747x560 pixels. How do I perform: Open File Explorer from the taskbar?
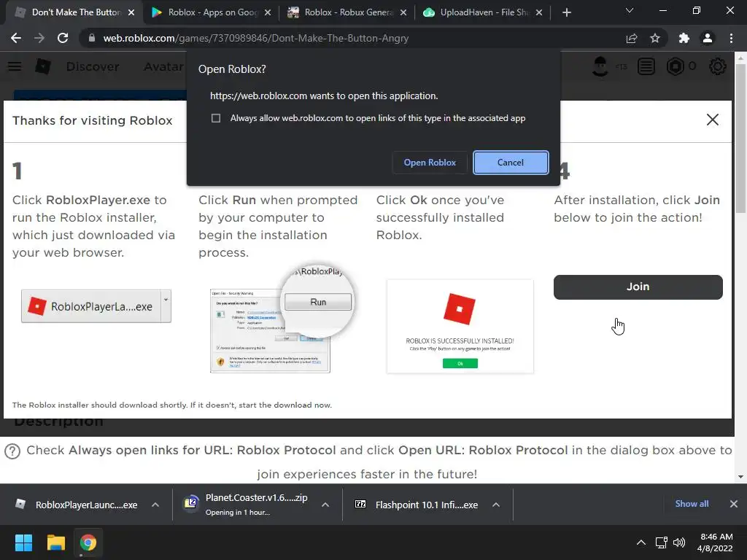pos(55,542)
